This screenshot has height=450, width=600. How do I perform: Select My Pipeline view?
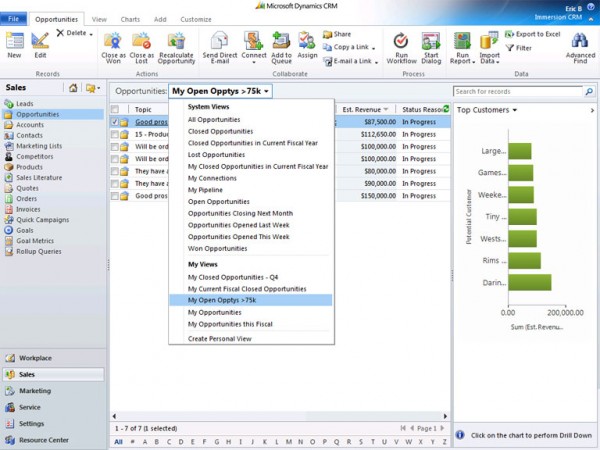tap(205, 190)
